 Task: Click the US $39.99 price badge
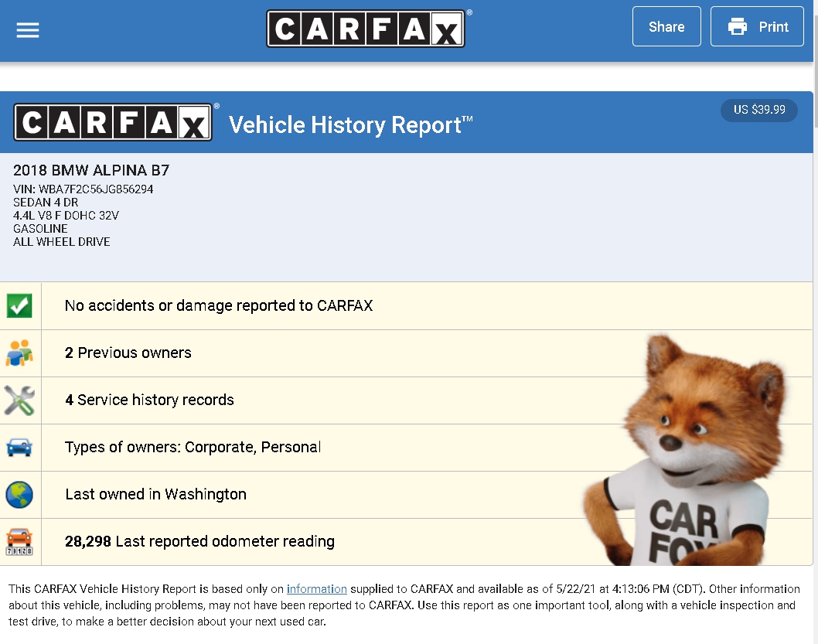(x=759, y=110)
